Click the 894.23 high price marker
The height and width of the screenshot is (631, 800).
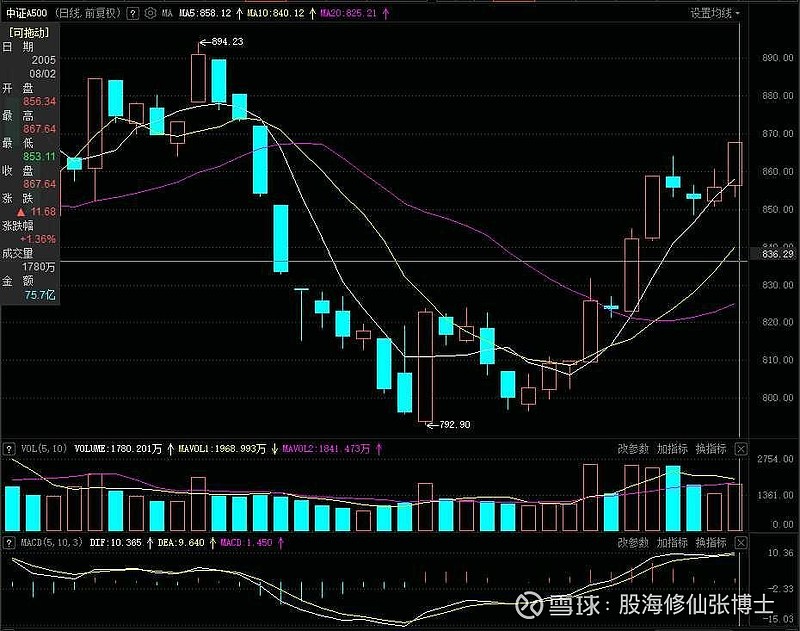227,42
